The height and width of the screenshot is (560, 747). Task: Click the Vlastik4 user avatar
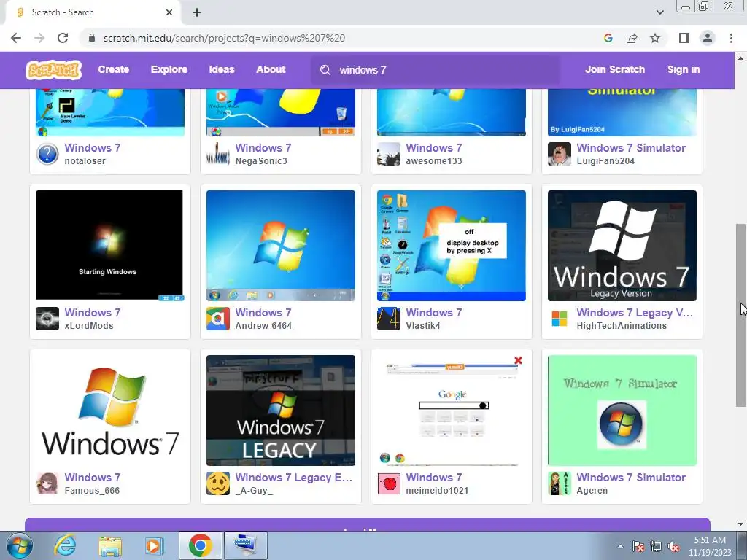(x=389, y=319)
